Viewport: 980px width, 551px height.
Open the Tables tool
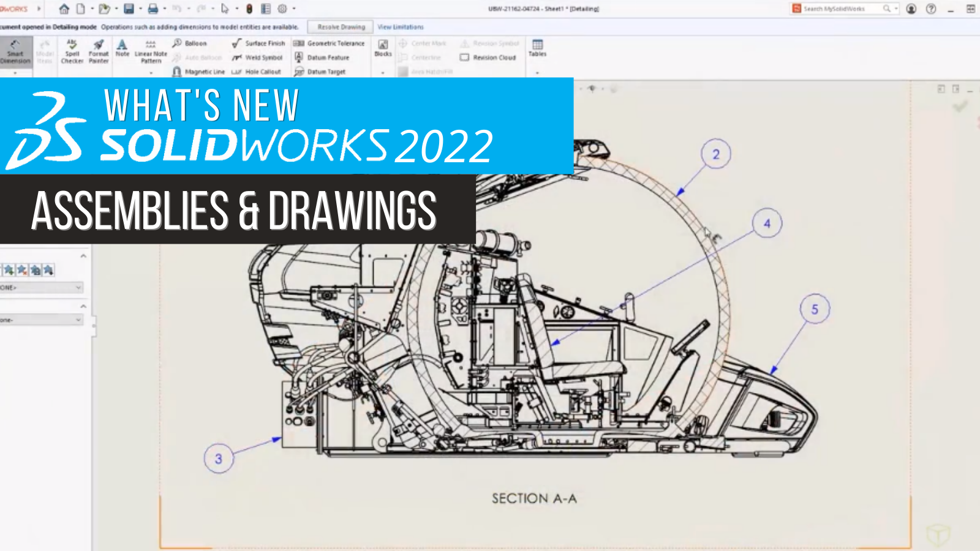[537, 48]
